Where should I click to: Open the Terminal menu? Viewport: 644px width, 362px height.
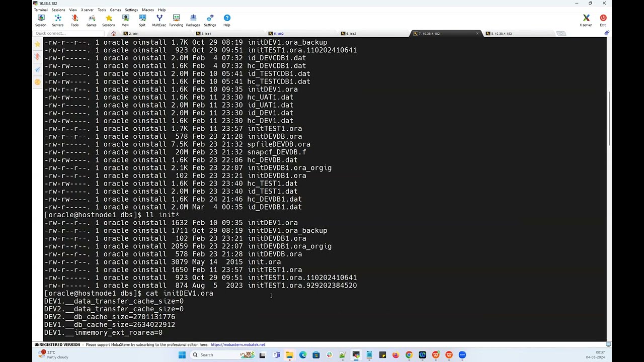coord(41,10)
